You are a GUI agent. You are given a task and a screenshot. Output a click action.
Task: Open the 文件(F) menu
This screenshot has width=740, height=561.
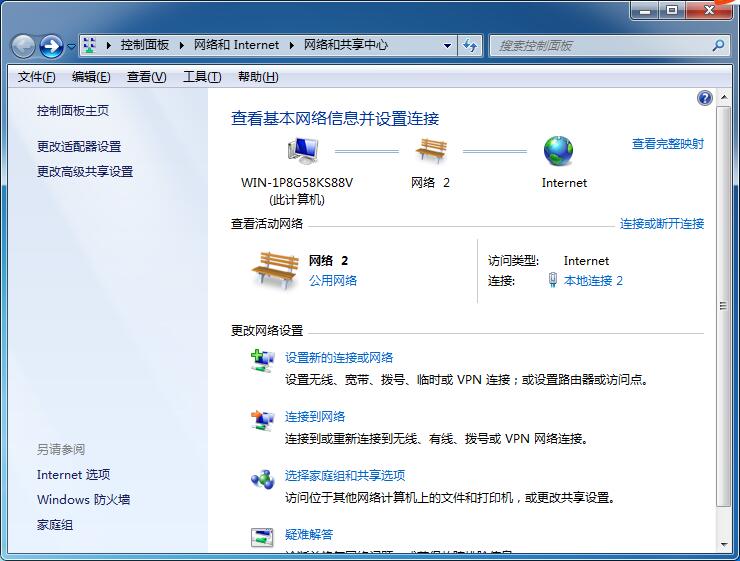click(36, 77)
